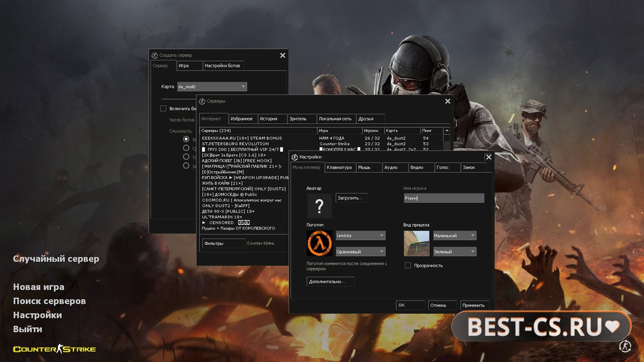Screen dimensions: 644x362
Task: Select the filled difficulty radio button under Сложность
Action: click(186, 139)
